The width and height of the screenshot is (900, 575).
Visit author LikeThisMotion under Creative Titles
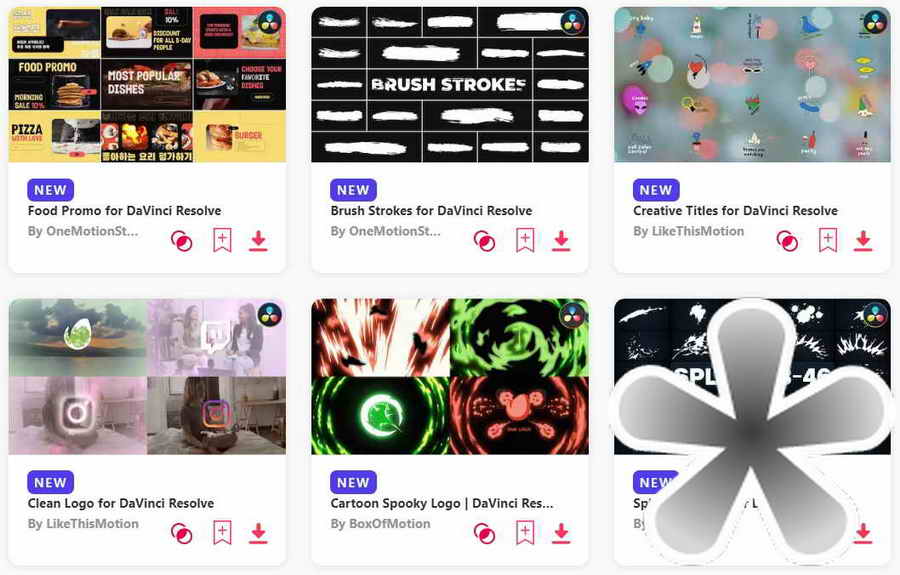click(x=688, y=231)
